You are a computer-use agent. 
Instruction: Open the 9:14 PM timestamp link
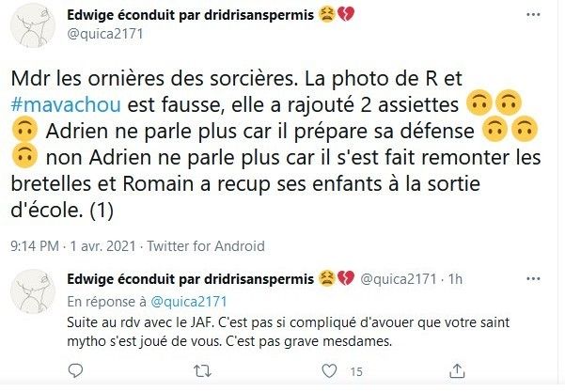click(x=37, y=246)
